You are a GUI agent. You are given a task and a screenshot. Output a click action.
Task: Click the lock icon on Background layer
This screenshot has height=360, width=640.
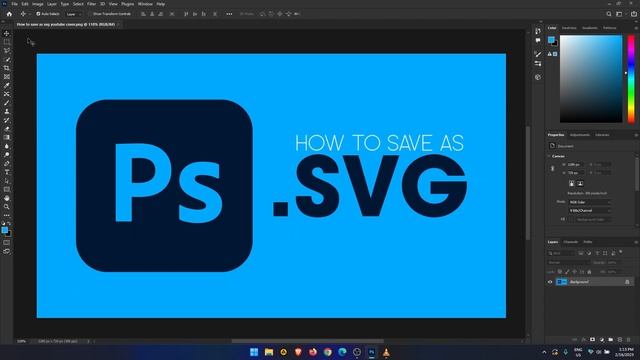[627, 282]
